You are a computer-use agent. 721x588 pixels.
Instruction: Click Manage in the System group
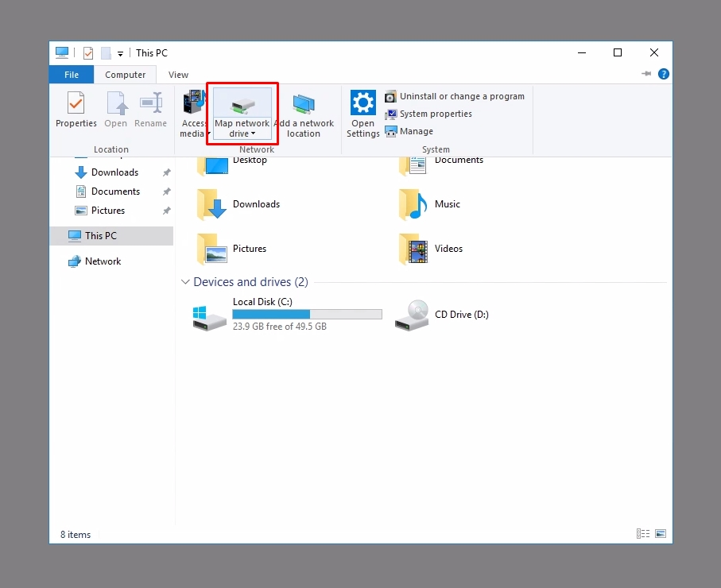409,131
